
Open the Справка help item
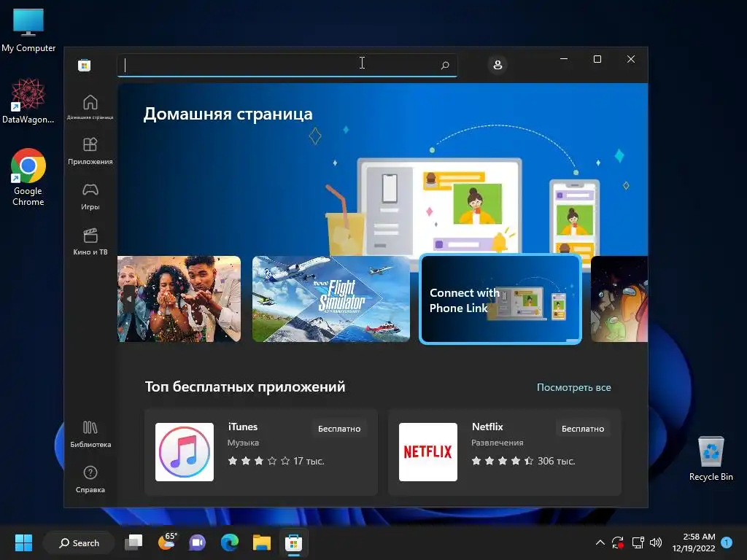tap(90, 480)
